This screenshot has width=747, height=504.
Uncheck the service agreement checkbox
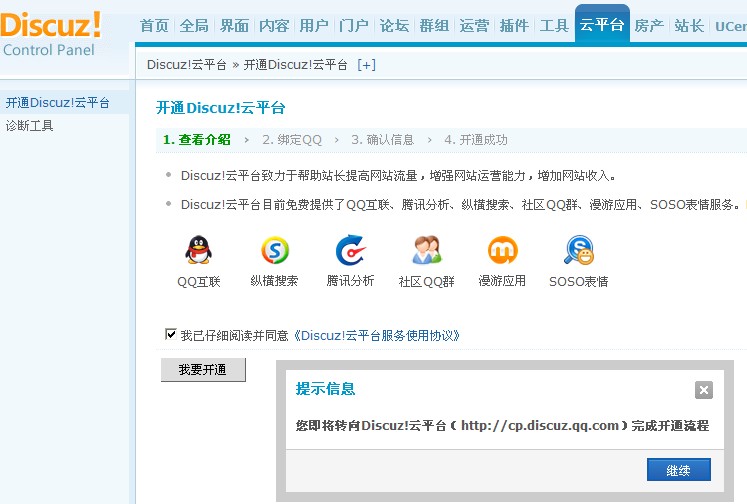(170, 334)
